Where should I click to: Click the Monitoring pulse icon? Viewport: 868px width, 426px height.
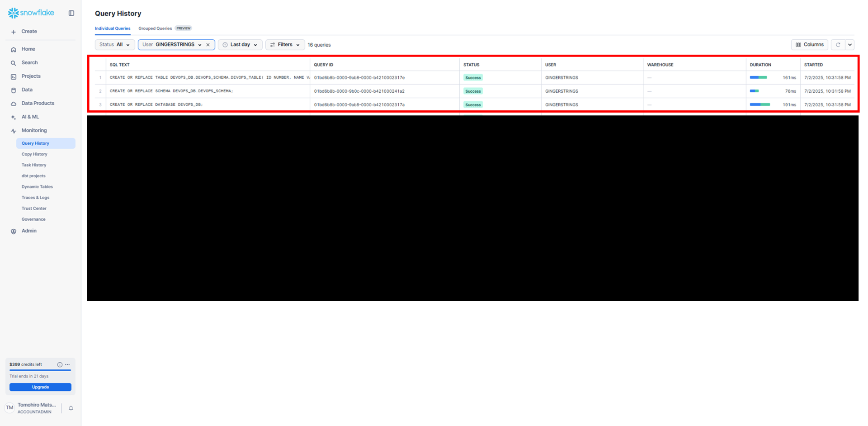(x=14, y=131)
